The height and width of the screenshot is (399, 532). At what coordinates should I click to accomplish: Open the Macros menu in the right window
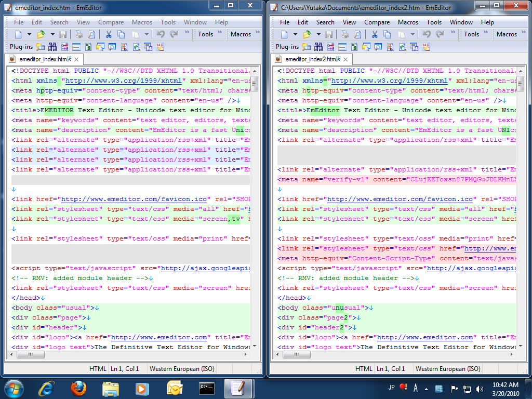408,22
